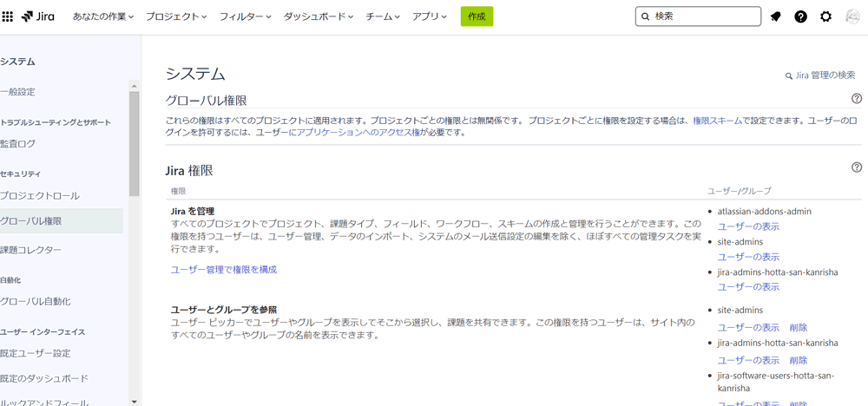
Task: Show users for site-admins under Jira を管理
Action: 748,257
